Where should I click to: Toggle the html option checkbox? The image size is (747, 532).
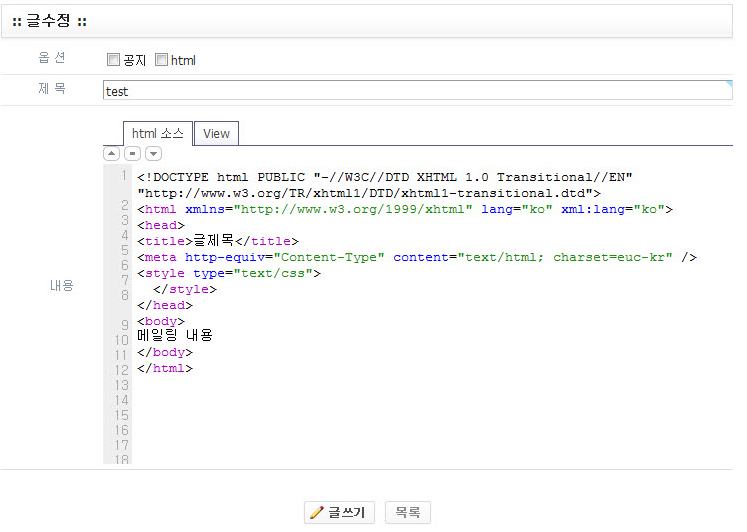pos(161,60)
